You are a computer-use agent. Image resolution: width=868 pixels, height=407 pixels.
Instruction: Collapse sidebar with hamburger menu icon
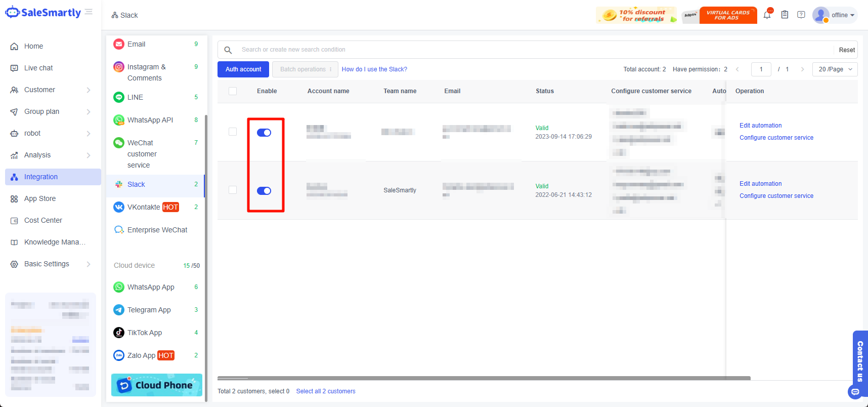89,12
